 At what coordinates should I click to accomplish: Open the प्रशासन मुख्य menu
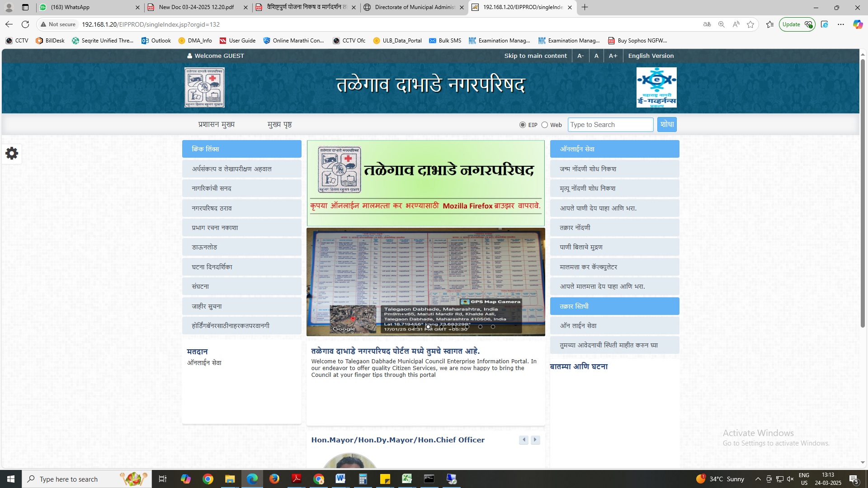[217, 124]
